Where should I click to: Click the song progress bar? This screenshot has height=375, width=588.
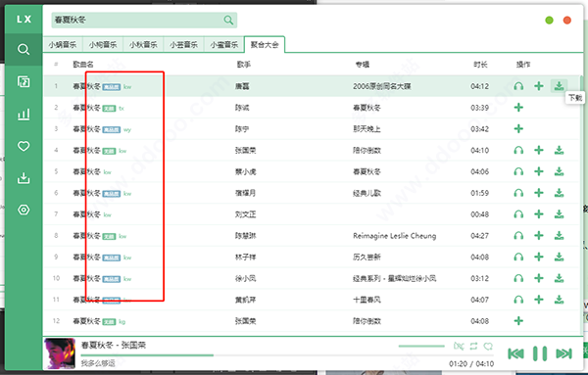pos(287,355)
